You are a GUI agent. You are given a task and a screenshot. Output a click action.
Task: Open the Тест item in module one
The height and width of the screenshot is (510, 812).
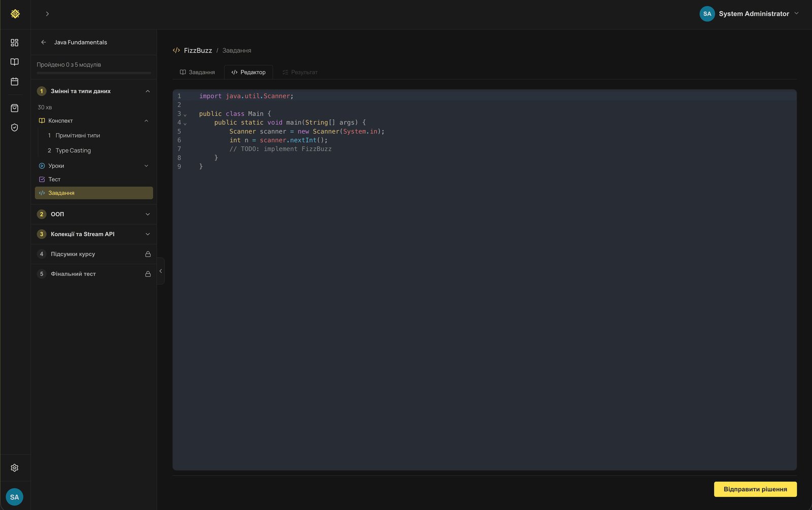click(54, 179)
